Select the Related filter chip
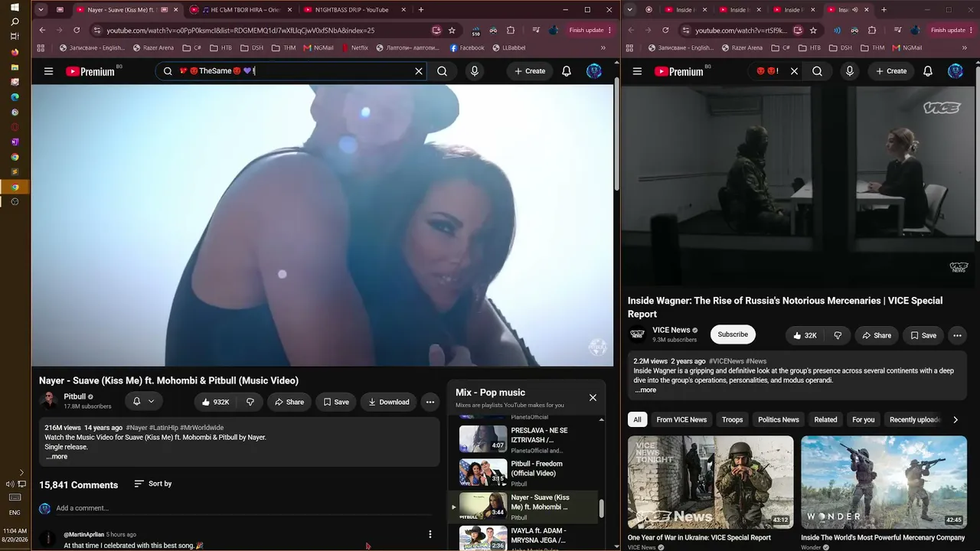980x551 pixels. pos(825,419)
